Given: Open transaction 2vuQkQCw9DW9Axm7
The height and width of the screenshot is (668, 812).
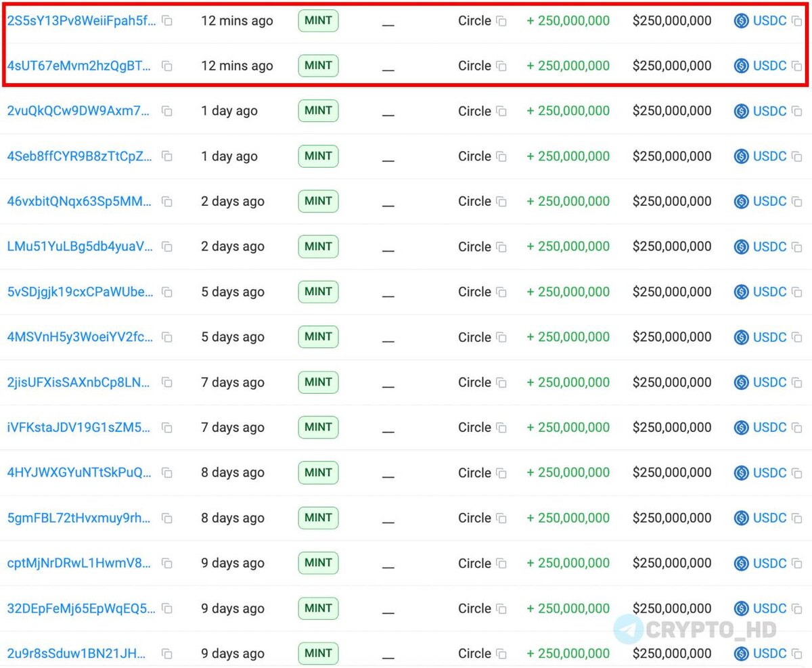Looking at the screenshot, I should (x=78, y=111).
